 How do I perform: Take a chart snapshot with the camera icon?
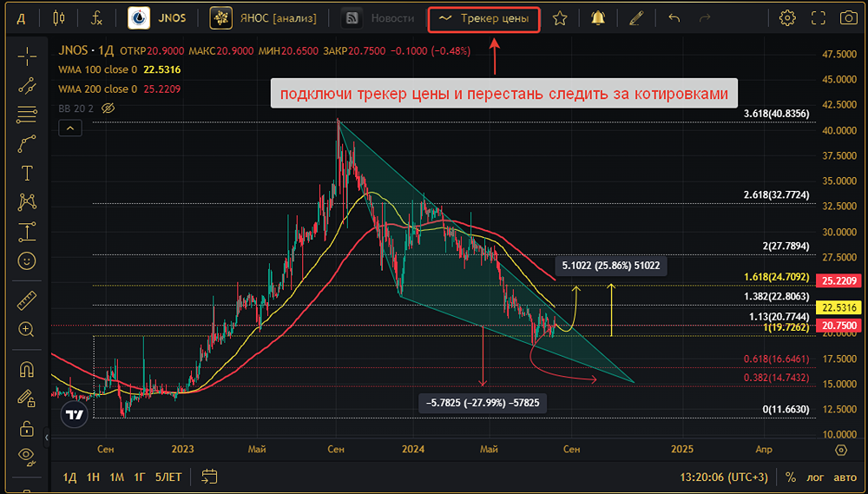point(849,18)
